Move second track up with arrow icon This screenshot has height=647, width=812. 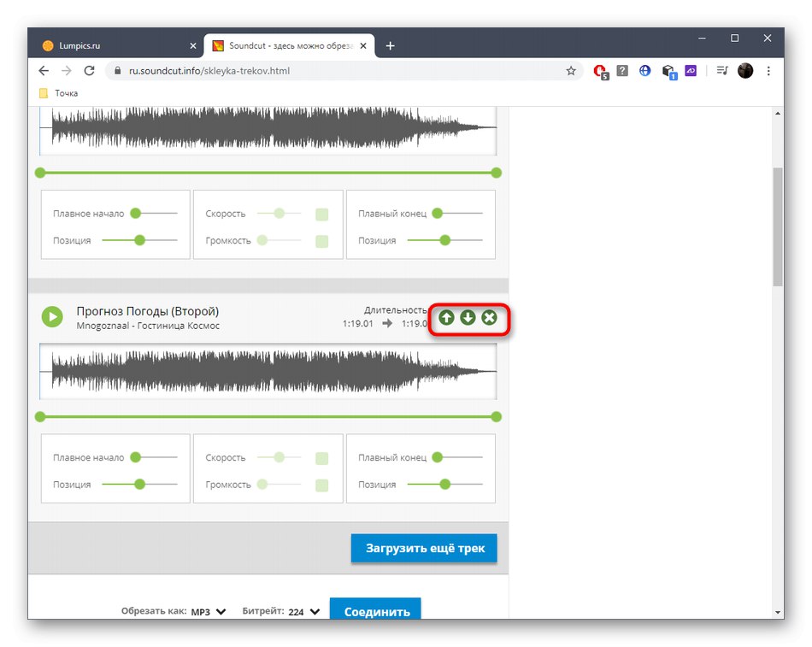point(446,318)
